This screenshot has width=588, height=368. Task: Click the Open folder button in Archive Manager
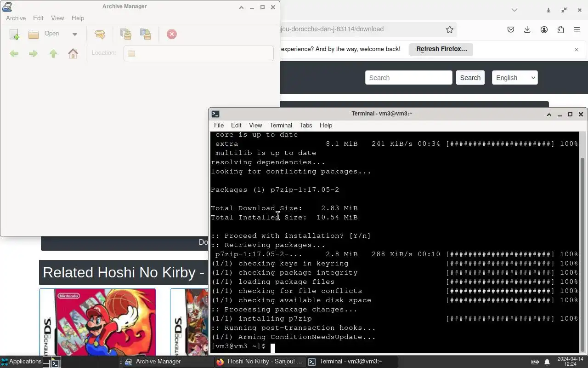click(x=44, y=34)
